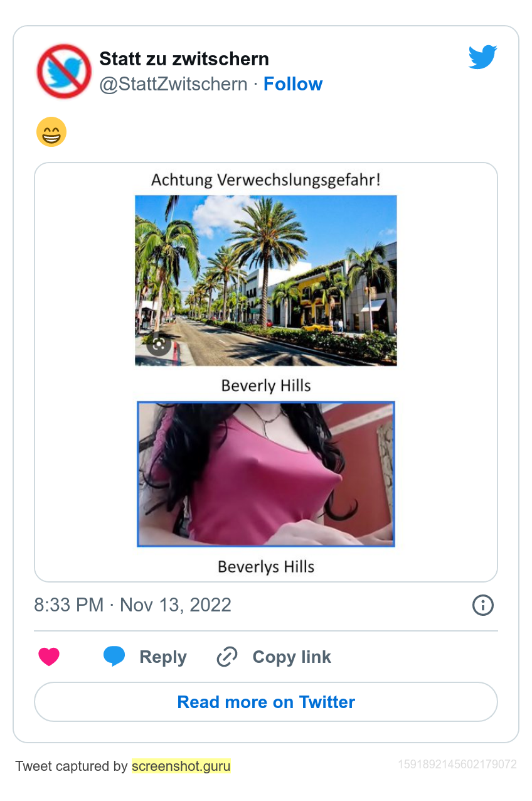The height and width of the screenshot is (801, 532).
Task: Click the Achtung Verwechslungsgefahr heading in the image
Action: point(266,181)
